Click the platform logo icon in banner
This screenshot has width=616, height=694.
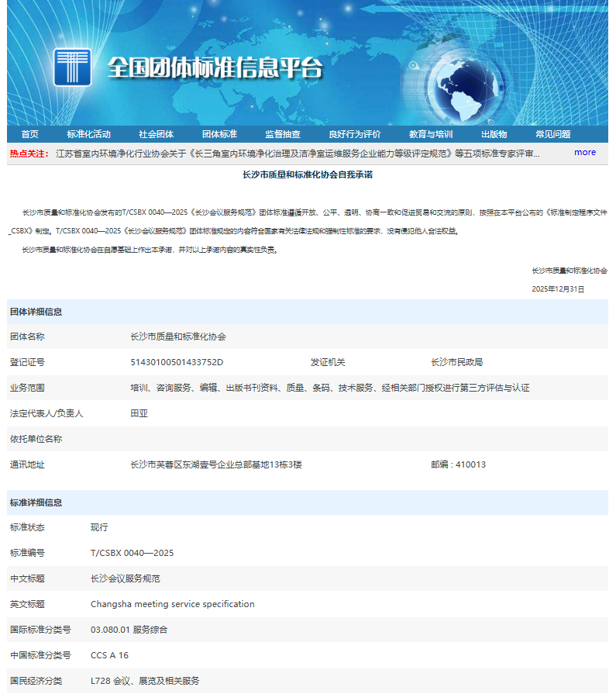[72, 67]
